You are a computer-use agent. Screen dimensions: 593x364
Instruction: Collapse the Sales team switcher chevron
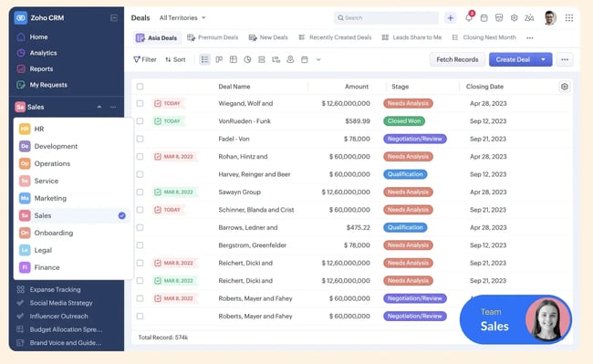[99, 107]
